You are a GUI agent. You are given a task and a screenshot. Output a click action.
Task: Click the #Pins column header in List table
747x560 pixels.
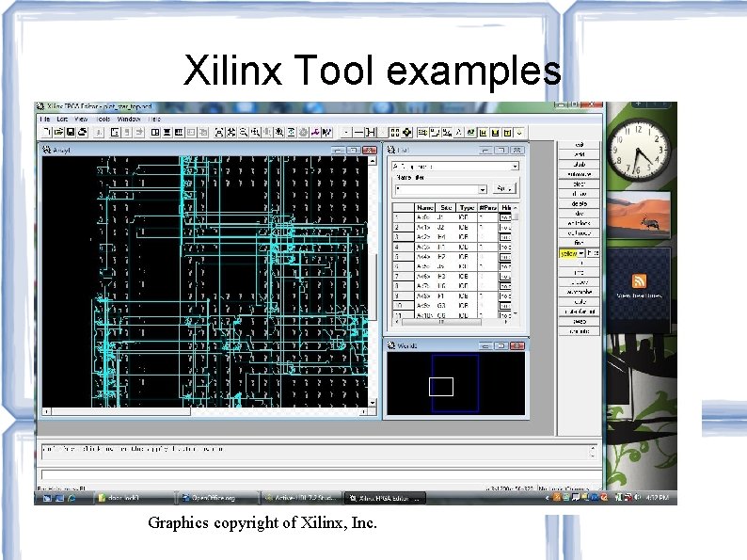487,207
